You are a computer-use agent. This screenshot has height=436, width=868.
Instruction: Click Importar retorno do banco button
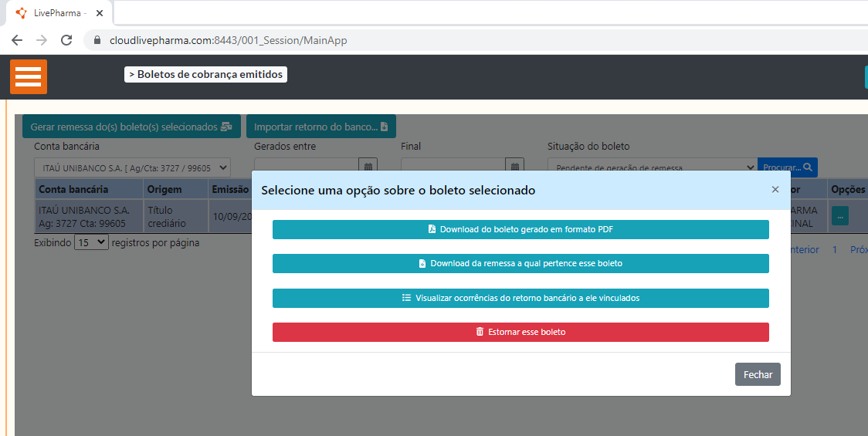click(x=320, y=127)
